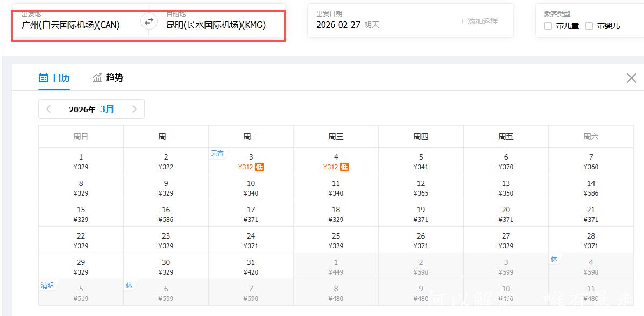Viewport: 644px width, 316px height.
Task: Choose March 31 with ¥420 fare
Action: (x=251, y=267)
